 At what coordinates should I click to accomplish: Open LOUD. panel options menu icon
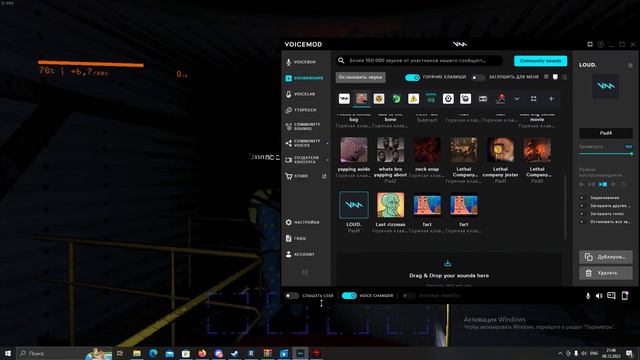click(630, 65)
